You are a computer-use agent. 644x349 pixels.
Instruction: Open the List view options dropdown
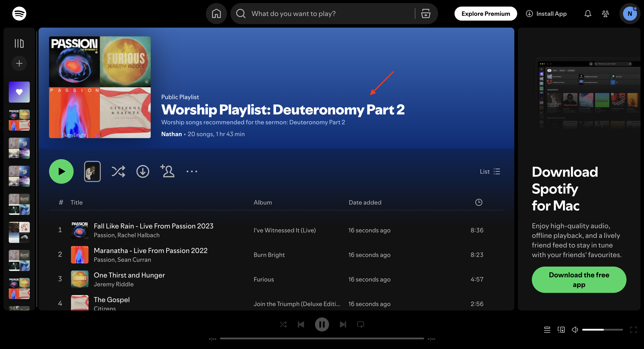(490, 171)
